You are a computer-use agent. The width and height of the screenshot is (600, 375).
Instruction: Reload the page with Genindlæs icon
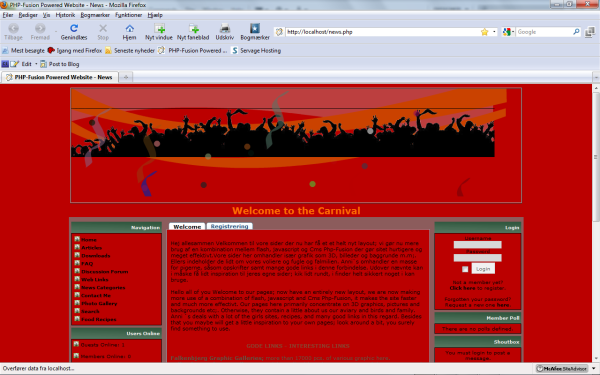[x=74, y=28]
